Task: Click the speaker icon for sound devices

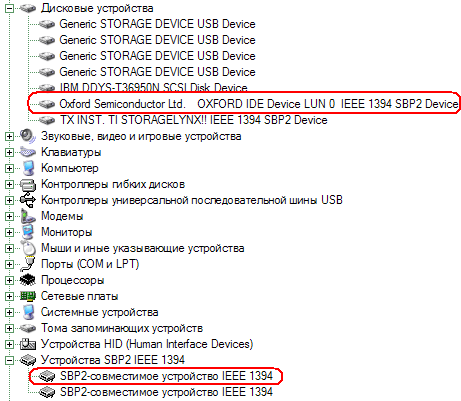Action: (x=28, y=136)
